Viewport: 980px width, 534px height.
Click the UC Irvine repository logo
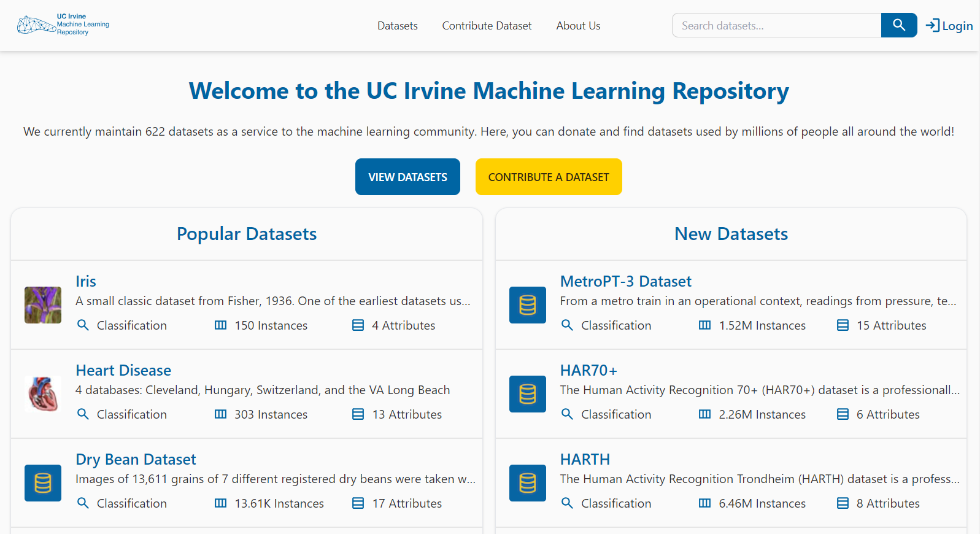pyautogui.click(x=63, y=25)
